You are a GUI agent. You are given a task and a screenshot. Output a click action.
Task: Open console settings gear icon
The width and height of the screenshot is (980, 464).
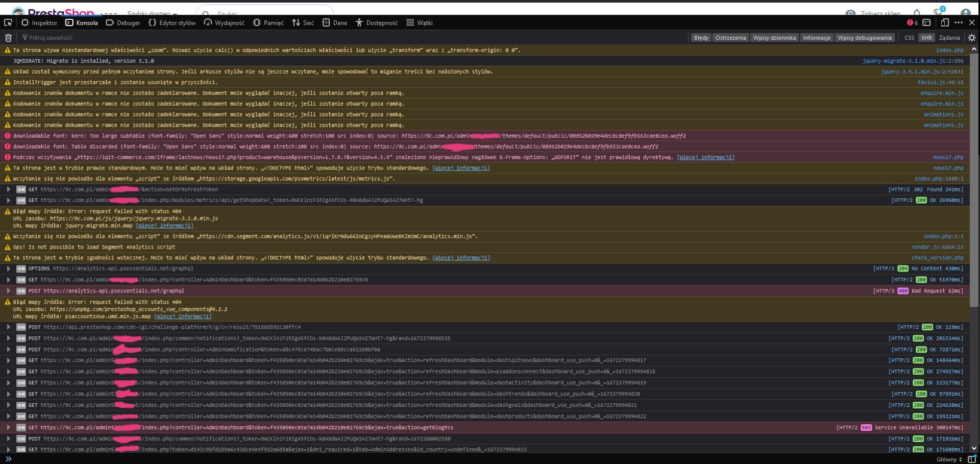pos(971,38)
